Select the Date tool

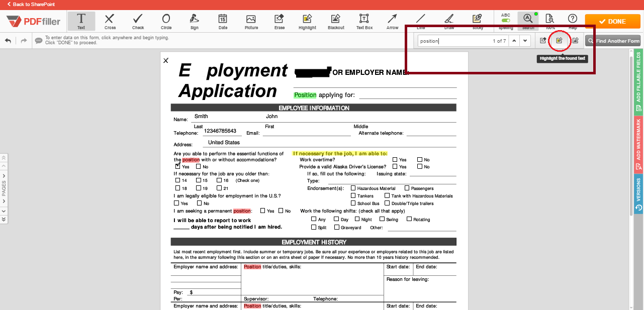point(223,21)
